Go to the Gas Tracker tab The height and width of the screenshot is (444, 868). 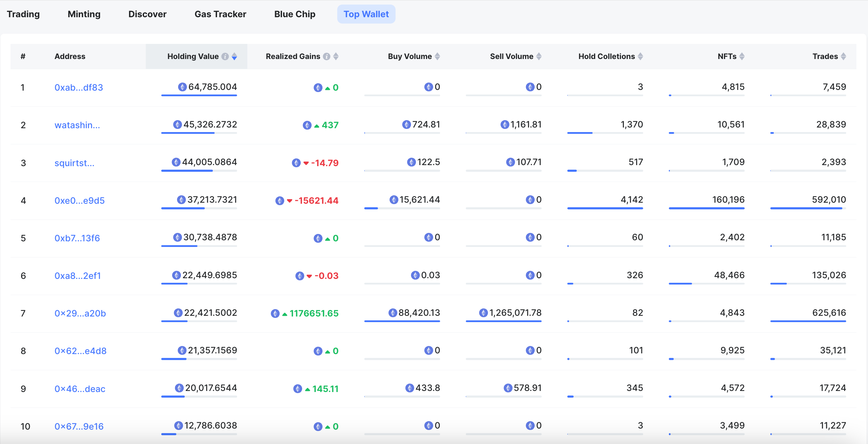click(x=220, y=14)
